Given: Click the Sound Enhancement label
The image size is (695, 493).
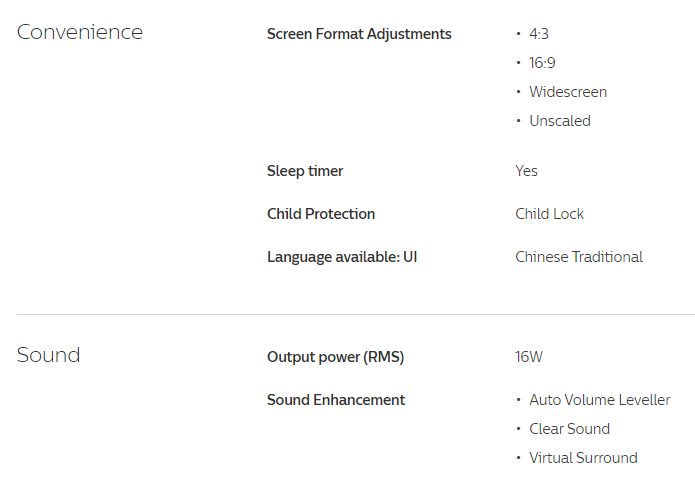Looking at the screenshot, I should click(x=336, y=400).
